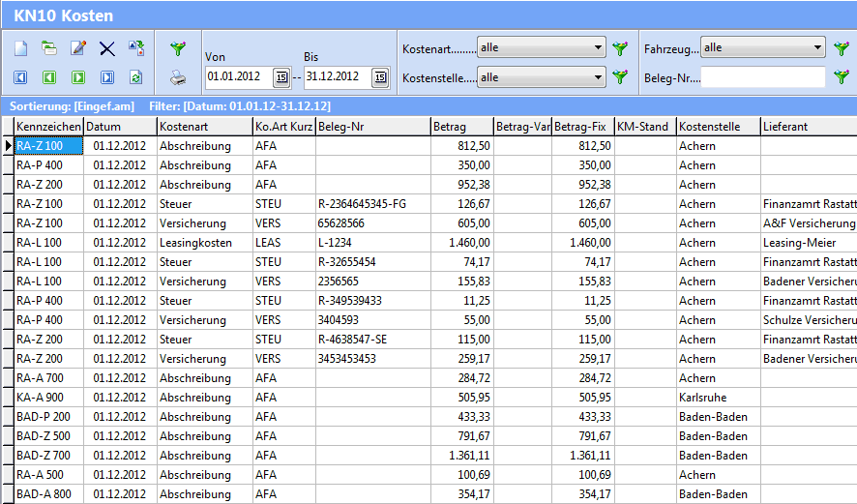857x504 pixels.
Task: Apply the Kostenart filter funnel
Action: coord(620,47)
